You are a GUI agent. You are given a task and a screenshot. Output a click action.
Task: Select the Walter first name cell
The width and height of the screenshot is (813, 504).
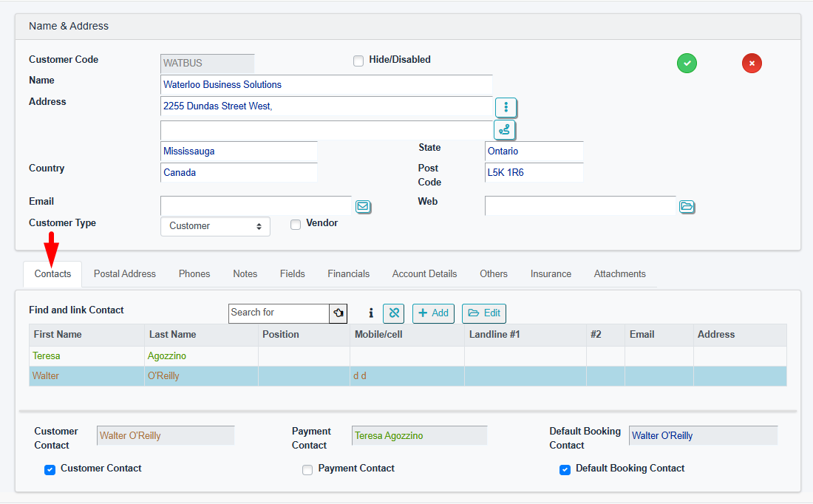coord(86,376)
